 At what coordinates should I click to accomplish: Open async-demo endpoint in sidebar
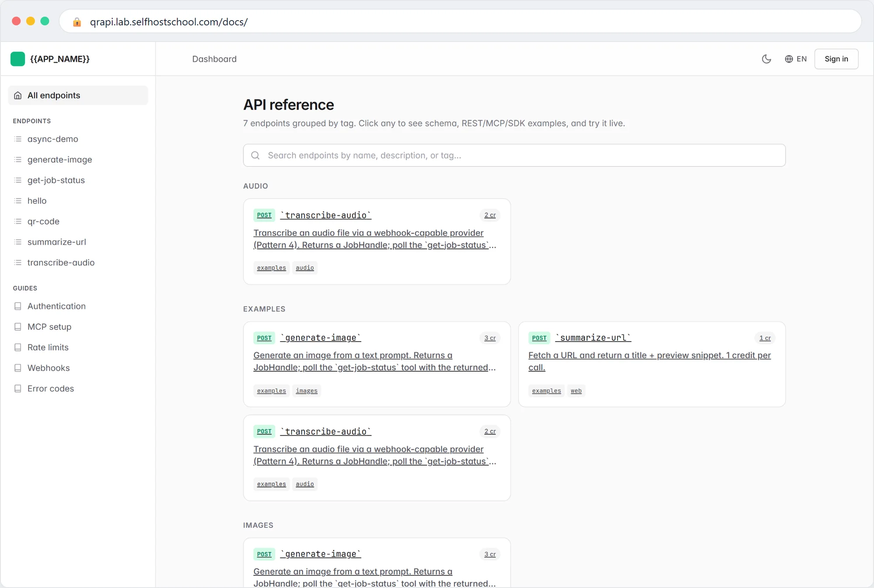point(53,139)
